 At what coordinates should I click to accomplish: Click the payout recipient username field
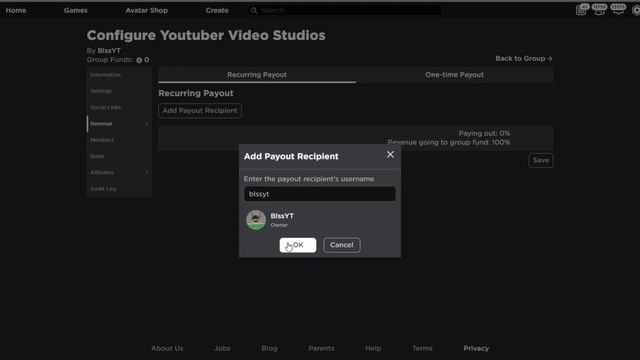pyautogui.click(x=320, y=194)
